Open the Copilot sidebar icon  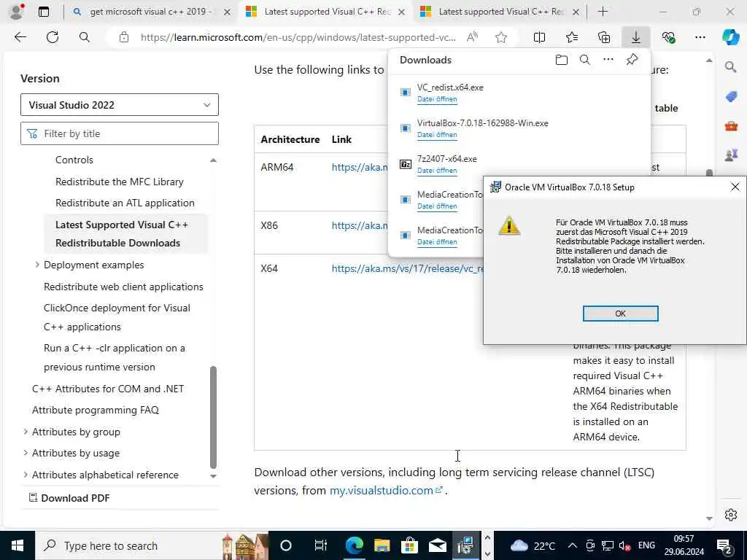coord(730,37)
